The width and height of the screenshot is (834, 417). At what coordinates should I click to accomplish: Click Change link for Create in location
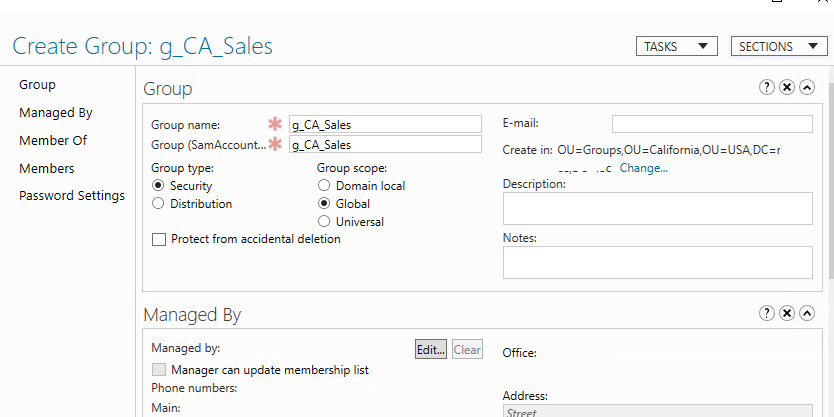pyautogui.click(x=643, y=168)
